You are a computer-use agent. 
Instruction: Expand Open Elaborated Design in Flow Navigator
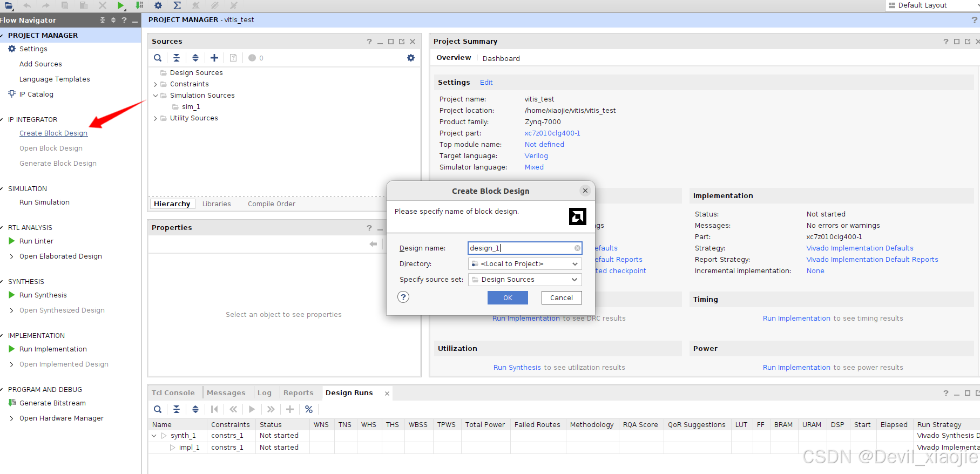pyautogui.click(x=12, y=256)
